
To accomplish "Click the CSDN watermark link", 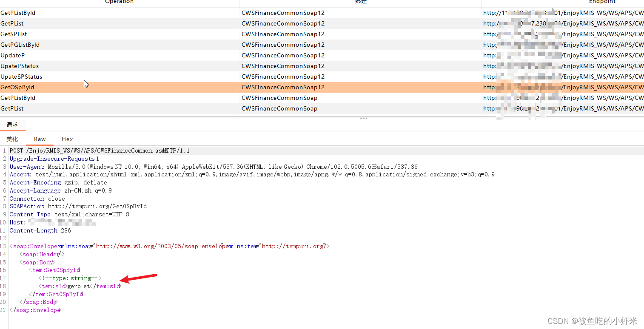I will click(591, 321).
